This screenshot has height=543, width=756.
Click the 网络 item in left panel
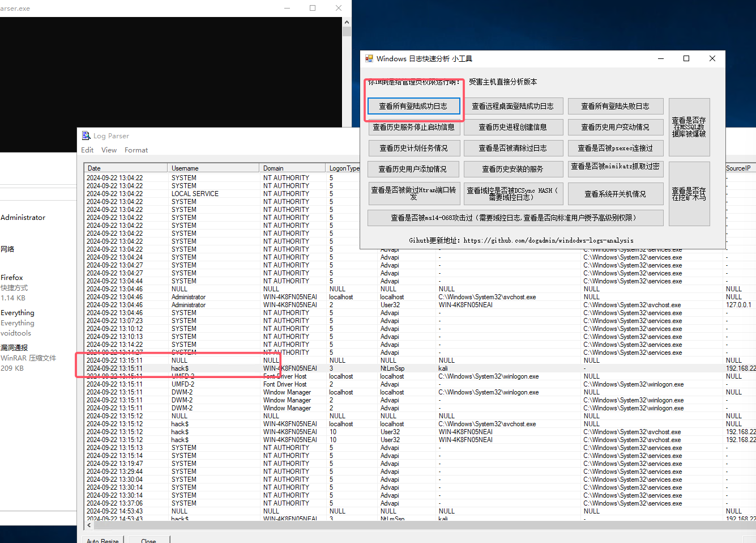pos(7,249)
